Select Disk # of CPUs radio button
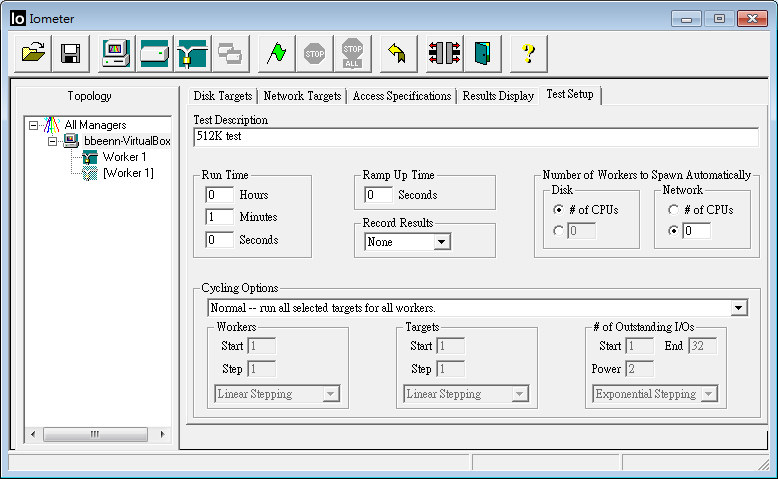This screenshot has height=479, width=778. tap(558, 210)
